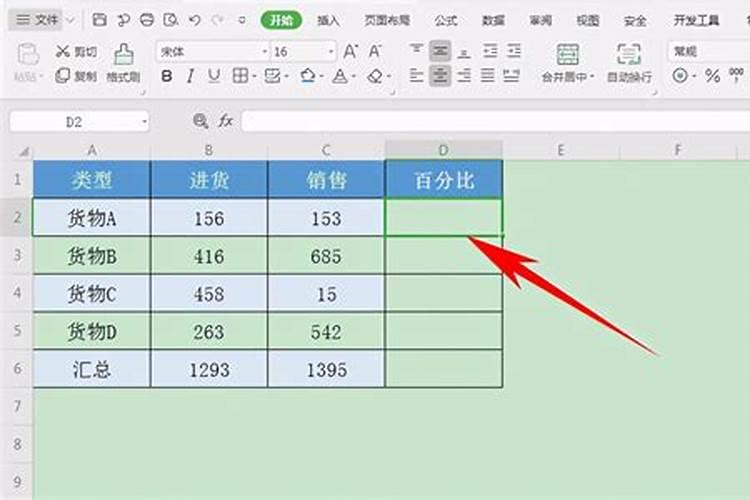Click the Undo arrow icon
This screenshot has height=500, width=750.
tap(193, 19)
